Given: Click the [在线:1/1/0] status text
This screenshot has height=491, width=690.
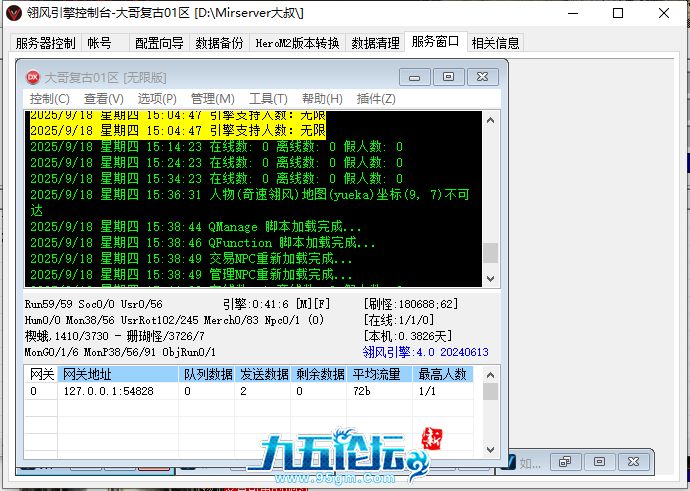Looking at the screenshot, I should [398, 320].
